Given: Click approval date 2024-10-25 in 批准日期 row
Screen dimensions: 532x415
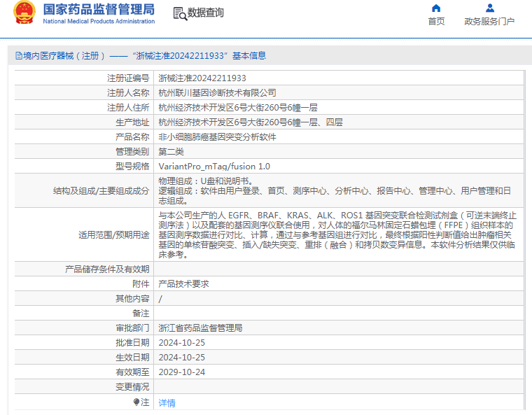Looking at the screenshot, I should click(x=181, y=343).
